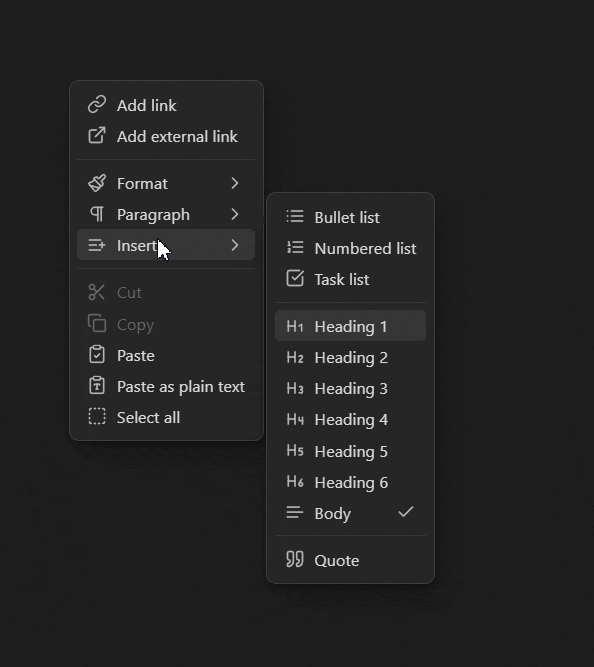Click the checkmark next to Body
The image size is (594, 667).
point(406,512)
